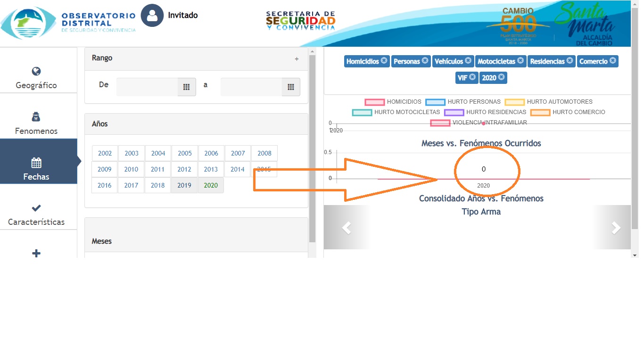The width and height of the screenshot is (644, 362).
Task: Toggle HURTO COMERCIO legend series
Action: click(568, 112)
